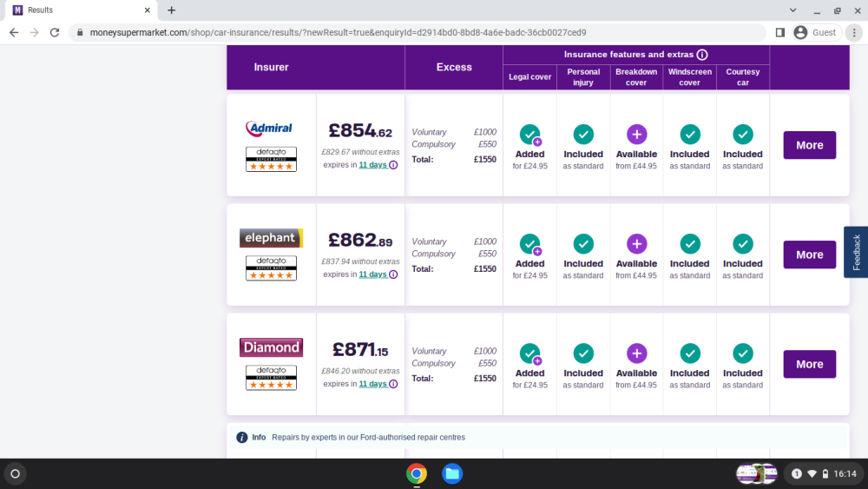The height and width of the screenshot is (489, 868).
Task: Click Admiral legal cover Added checkmark icon
Action: pyautogui.click(x=529, y=135)
